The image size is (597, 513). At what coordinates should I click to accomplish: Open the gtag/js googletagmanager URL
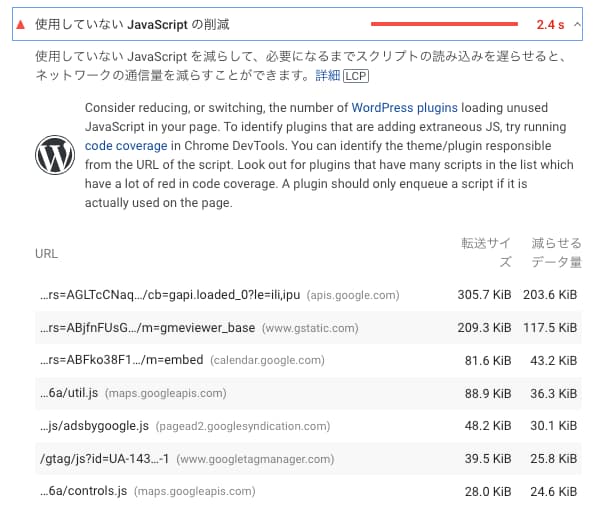tap(187, 459)
